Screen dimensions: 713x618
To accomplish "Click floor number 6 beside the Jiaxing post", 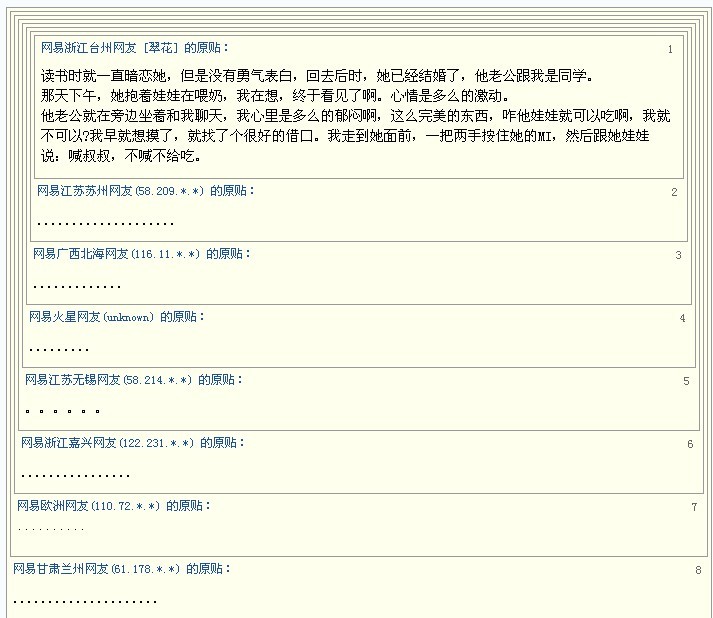I will 690,444.
